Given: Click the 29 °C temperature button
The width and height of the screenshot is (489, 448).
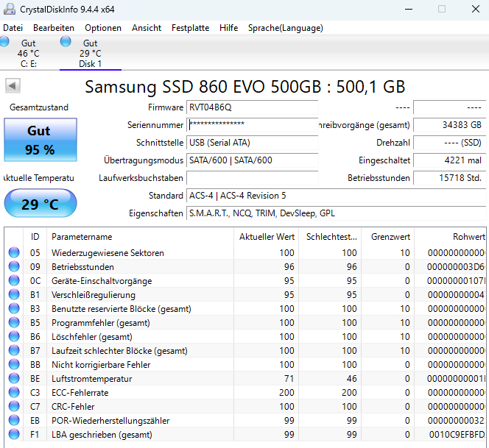Looking at the screenshot, I should pyautogui.click(x=41, y=203).
